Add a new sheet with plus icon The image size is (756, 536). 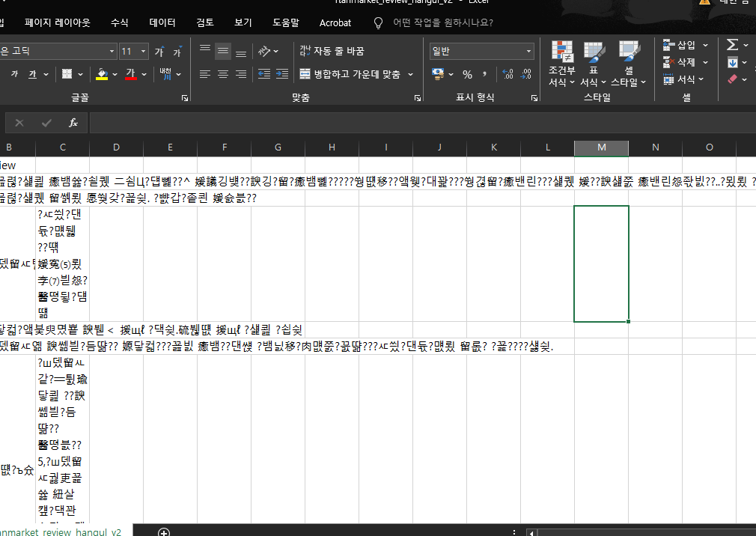tap(164, 532)
